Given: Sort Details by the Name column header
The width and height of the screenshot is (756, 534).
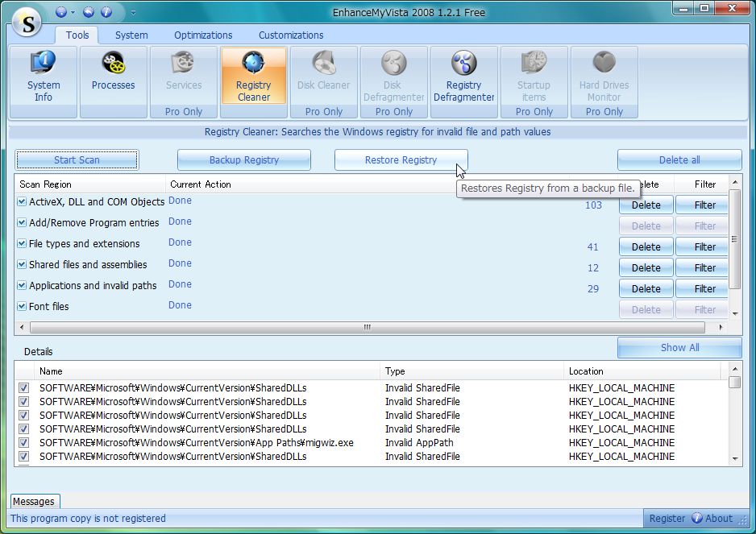Looking at the screenshot, I should 207,371.
